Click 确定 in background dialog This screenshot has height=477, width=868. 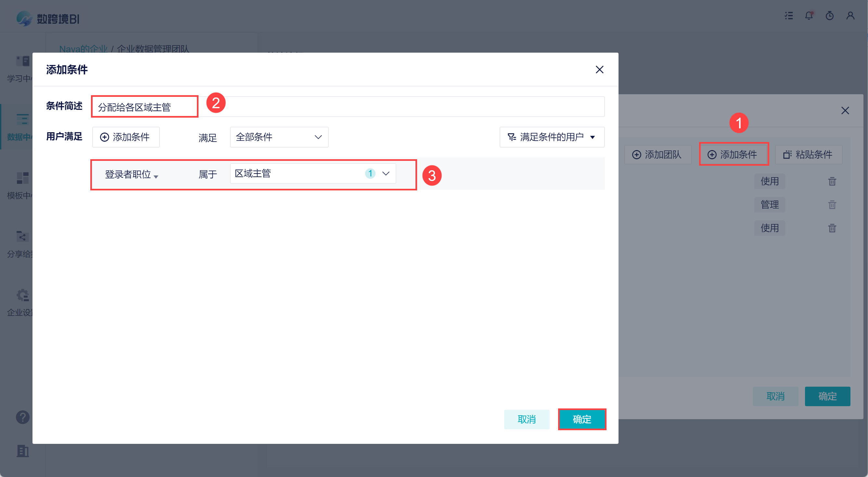point(828,396)
